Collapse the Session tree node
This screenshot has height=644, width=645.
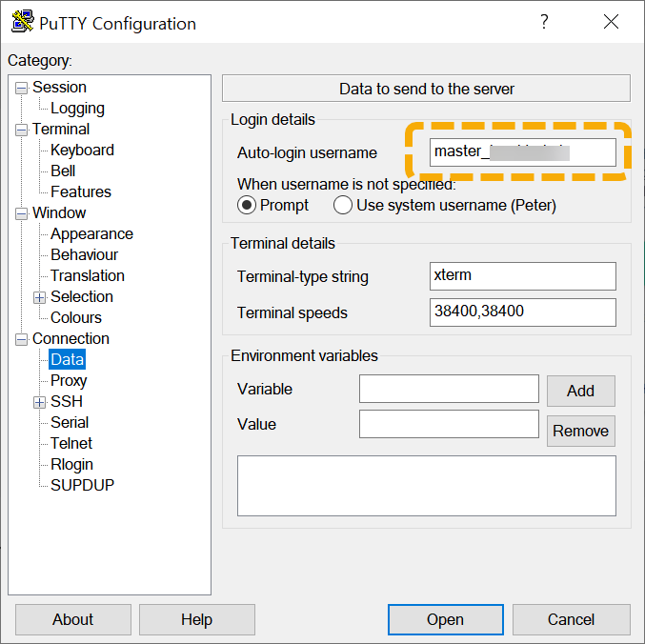(21, 88)
